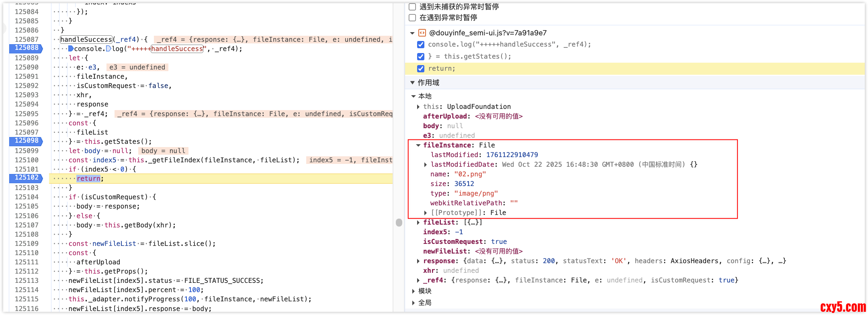Click the newFileList scope entry
The width and height of the screenshot is (868, 315).
point(473,252)
